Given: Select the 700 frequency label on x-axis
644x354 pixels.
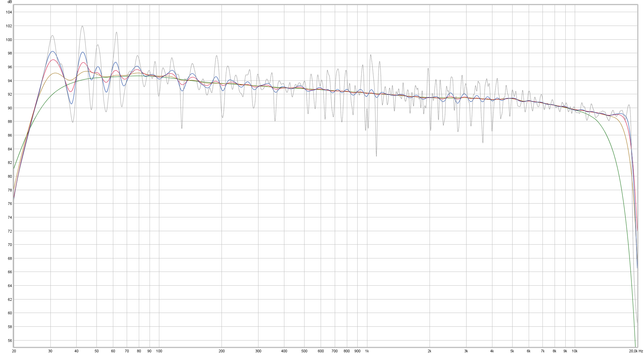Looking at the screenshot, I should [334, 351].
